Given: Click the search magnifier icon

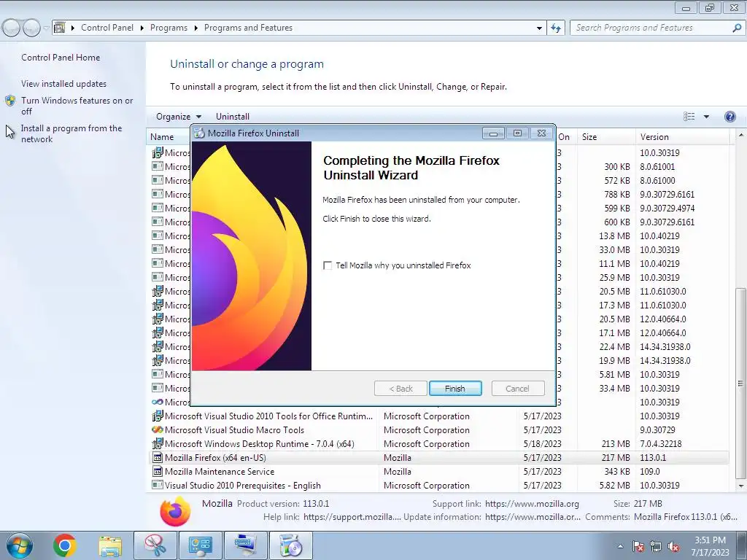Looking at the screenshot, I should point(737,28).
